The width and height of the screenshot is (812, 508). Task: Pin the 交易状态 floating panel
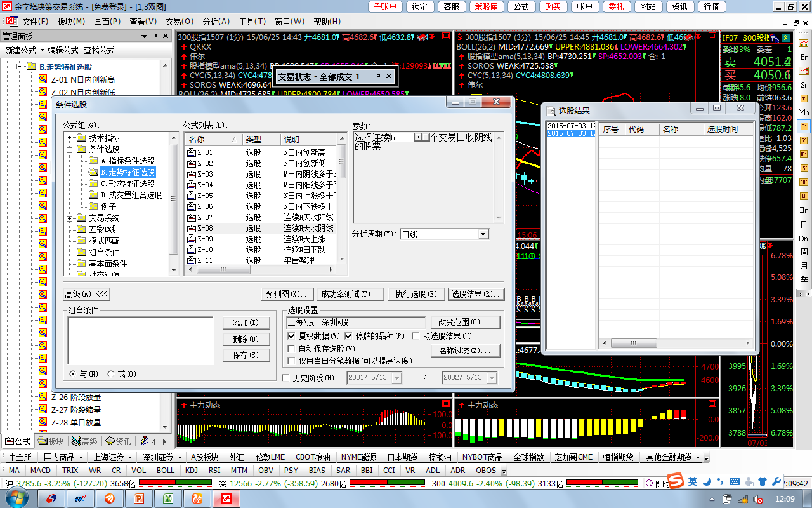tap(377, 76)
